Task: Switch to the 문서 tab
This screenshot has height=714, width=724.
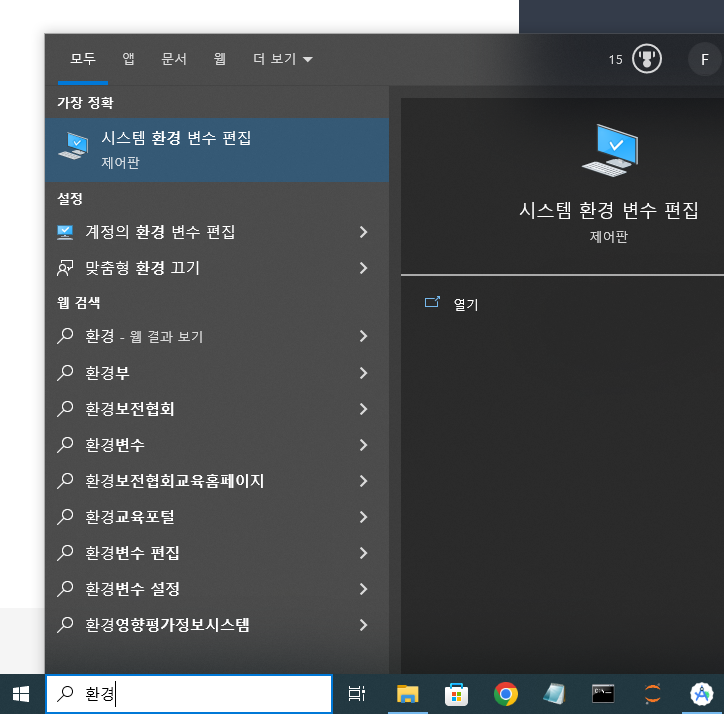Action: 174,59
